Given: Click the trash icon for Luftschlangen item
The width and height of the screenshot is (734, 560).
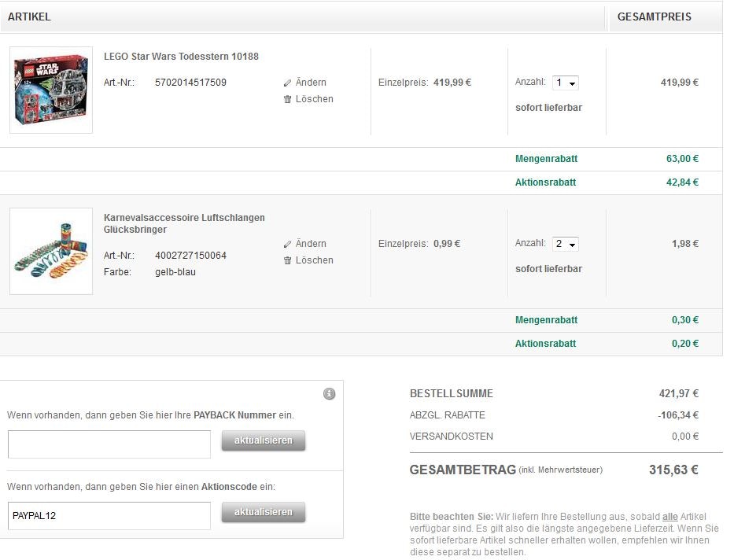Looking at the screenshot, I should 287,260.
